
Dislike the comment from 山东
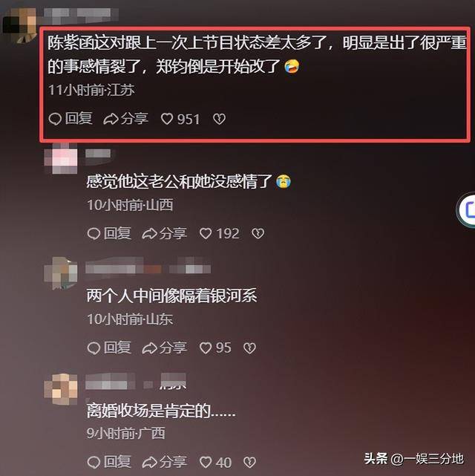point(249,348)
